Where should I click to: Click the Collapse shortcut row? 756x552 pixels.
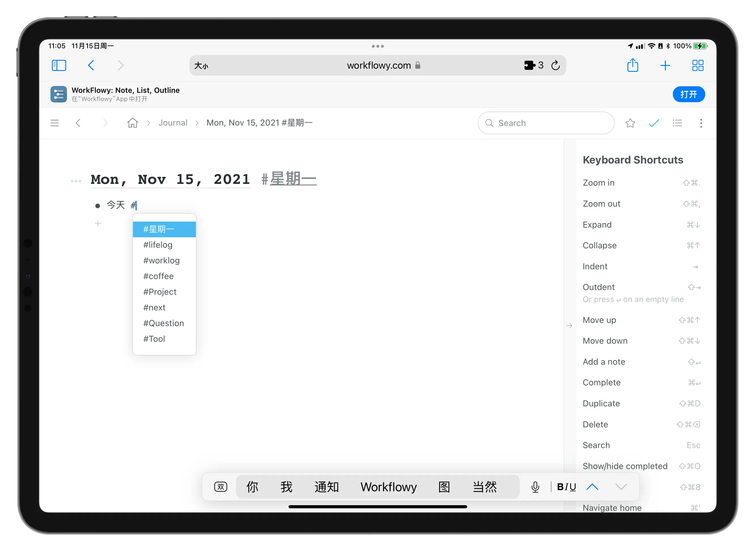click(641, 245)
